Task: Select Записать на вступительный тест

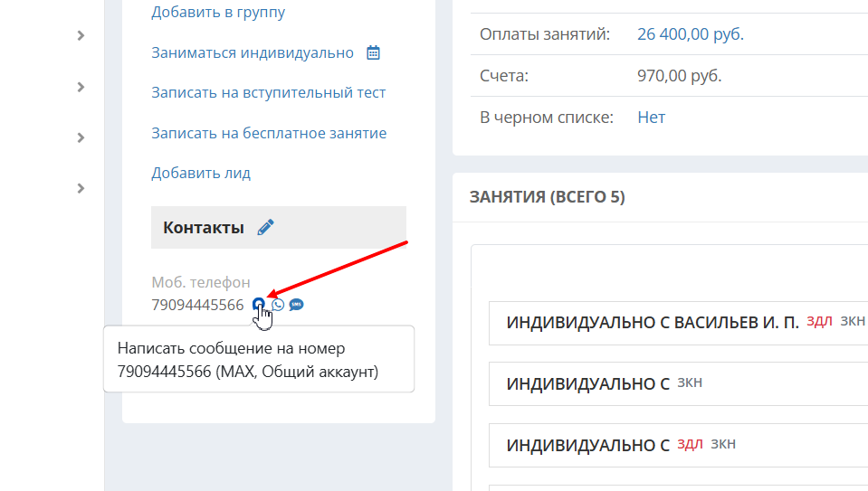Action: (x=269, y=92)
